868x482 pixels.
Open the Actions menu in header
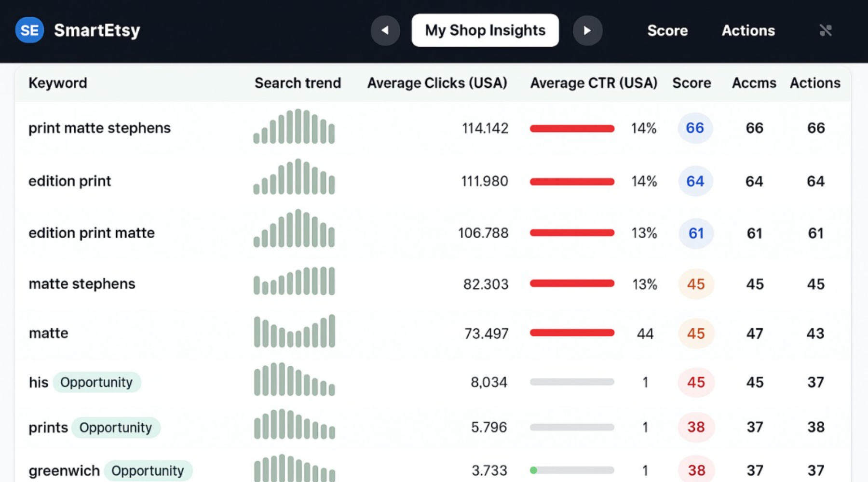coord(748,30)
